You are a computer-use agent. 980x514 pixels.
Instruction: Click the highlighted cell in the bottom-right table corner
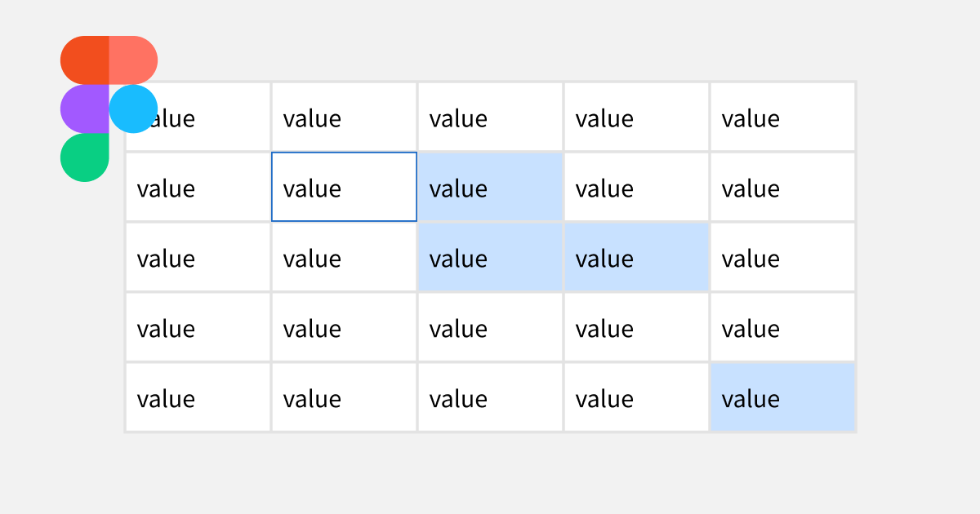click(x=782, y=397)
